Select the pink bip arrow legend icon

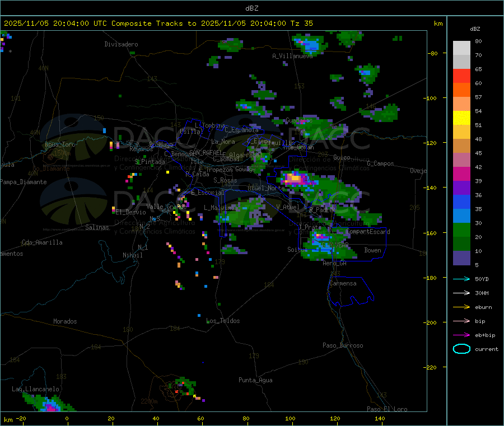coord(461,321)
